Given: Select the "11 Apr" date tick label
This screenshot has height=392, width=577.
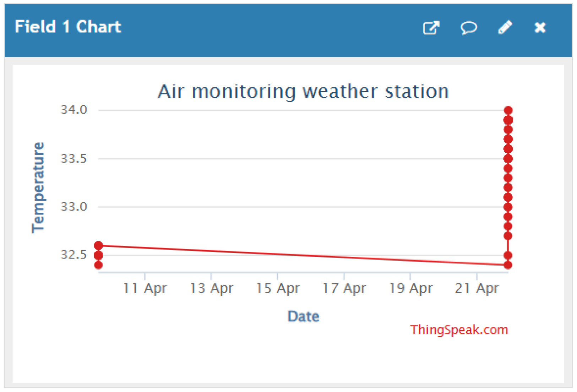Looking at the screenshot, I should pyautogui.click(x=145, y=288).
